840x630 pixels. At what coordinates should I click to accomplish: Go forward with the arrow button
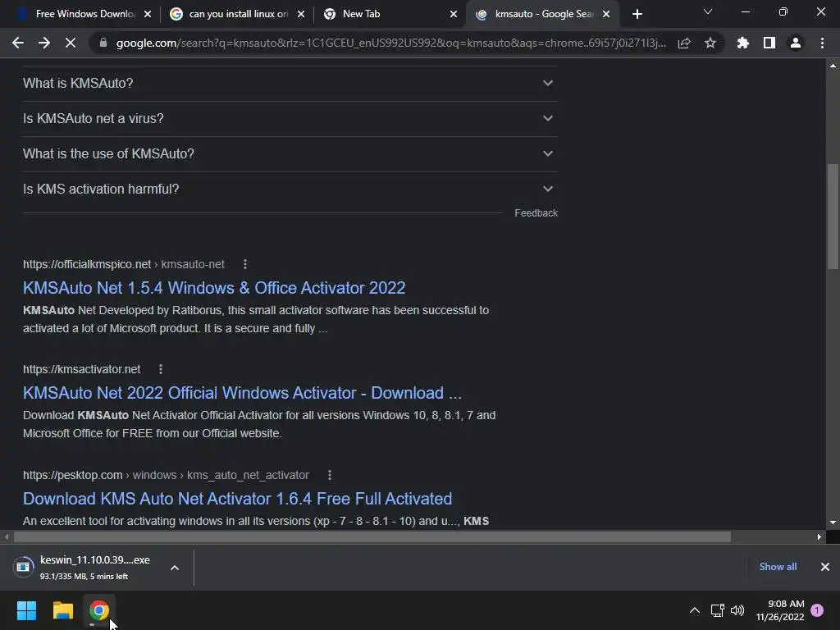(x=44, y=43)
